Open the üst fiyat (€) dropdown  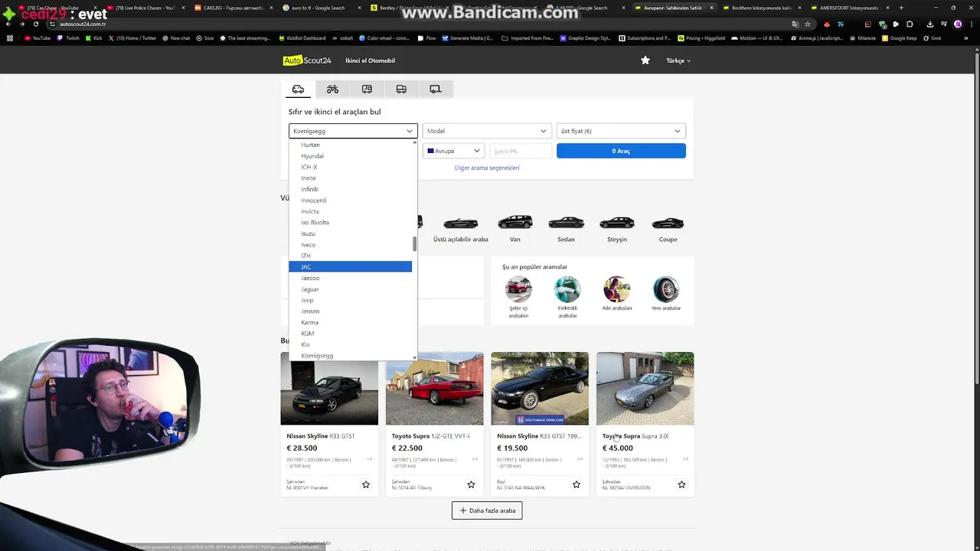point(621,131)
